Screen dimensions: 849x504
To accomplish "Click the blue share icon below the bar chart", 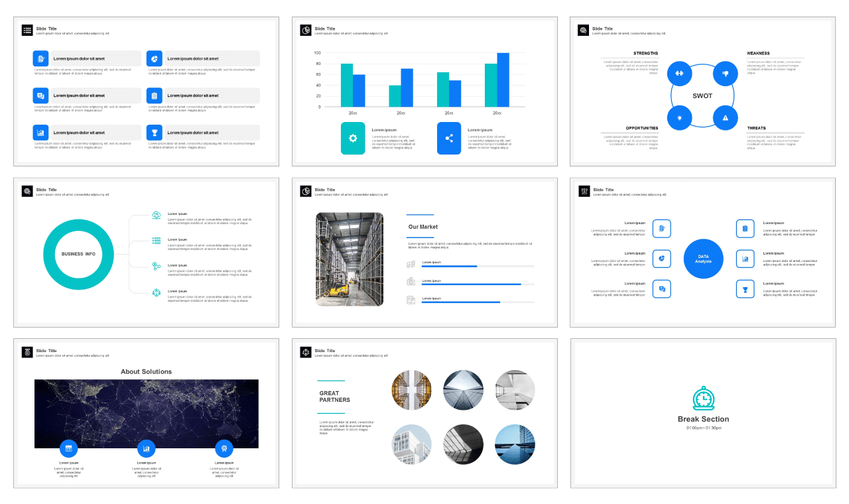I will tap(449, 138).
